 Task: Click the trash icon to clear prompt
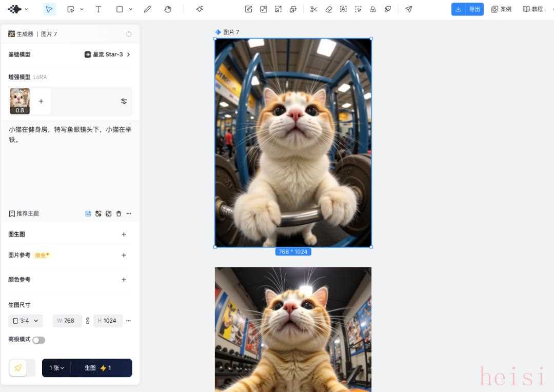119,213
